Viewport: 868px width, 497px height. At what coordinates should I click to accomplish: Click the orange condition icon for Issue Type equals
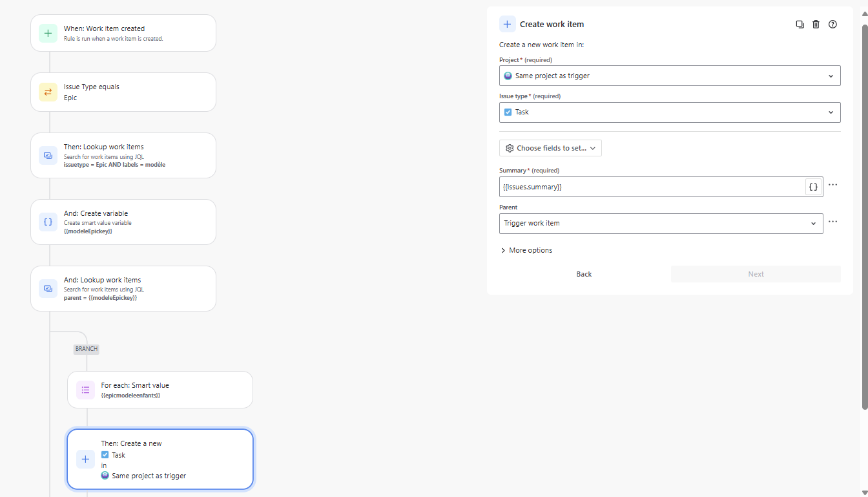[48, 92]
